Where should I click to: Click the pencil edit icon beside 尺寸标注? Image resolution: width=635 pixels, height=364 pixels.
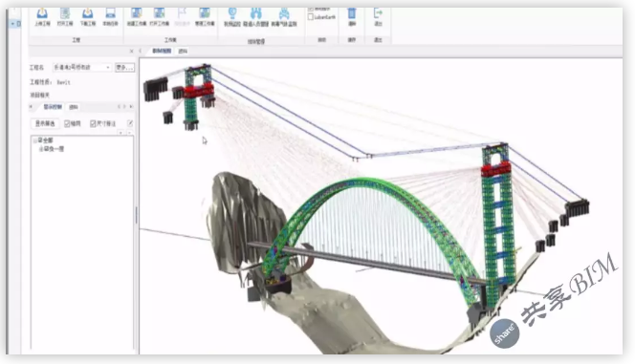point(130,123)
